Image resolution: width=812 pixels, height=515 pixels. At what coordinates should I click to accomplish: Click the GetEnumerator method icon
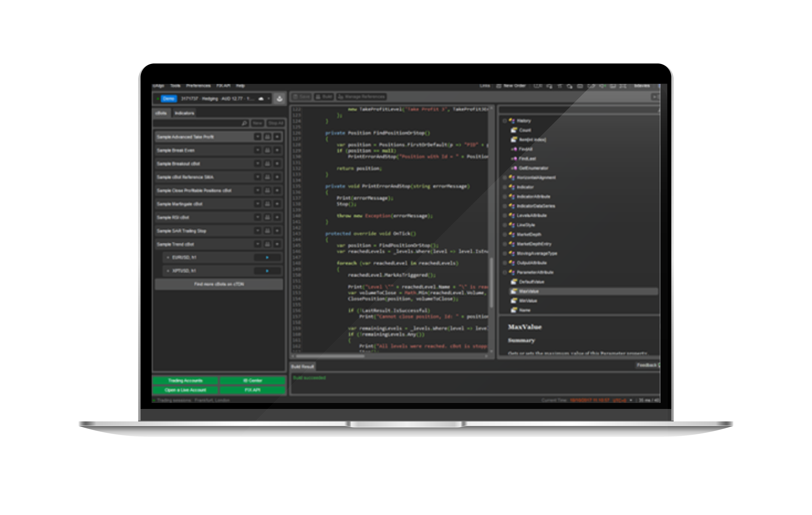pyautogui.click(x=514, y=168)
